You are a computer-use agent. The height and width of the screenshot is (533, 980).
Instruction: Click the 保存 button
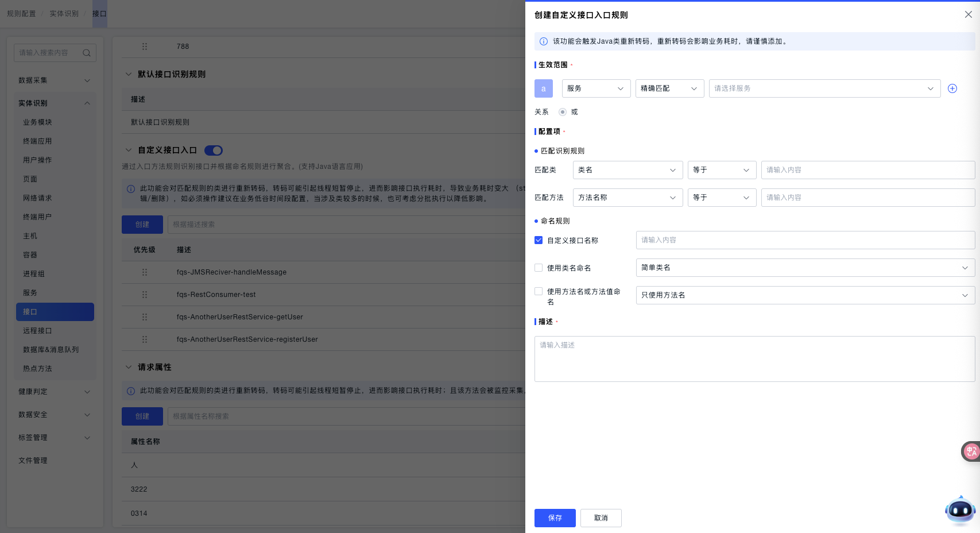[x=555, y=518]
